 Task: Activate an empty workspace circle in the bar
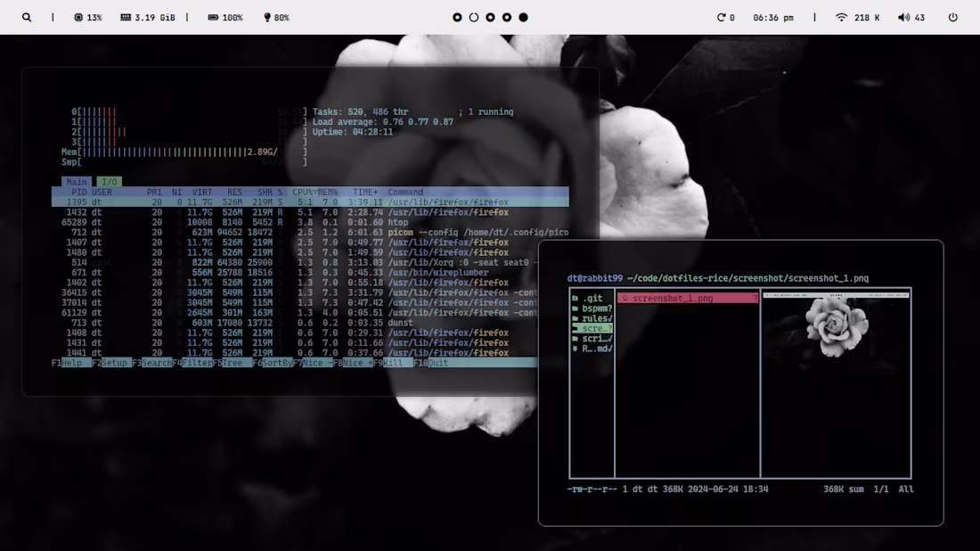coord(472,16)
